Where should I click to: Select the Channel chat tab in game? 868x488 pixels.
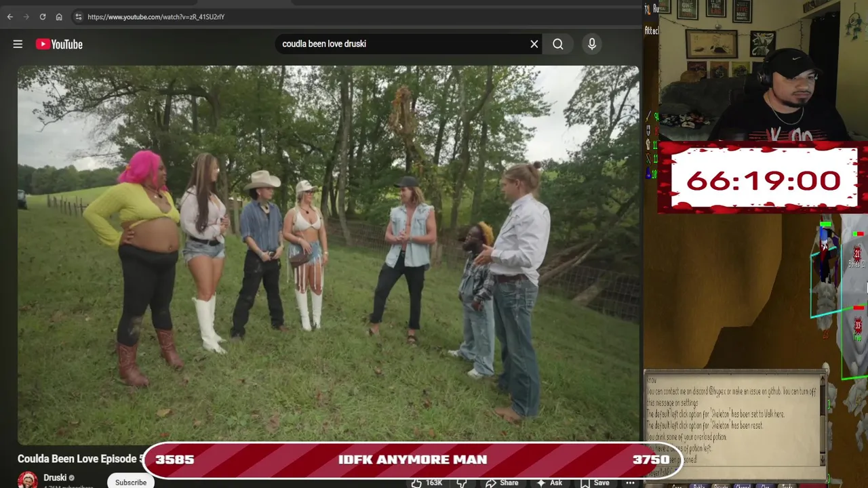744,485
